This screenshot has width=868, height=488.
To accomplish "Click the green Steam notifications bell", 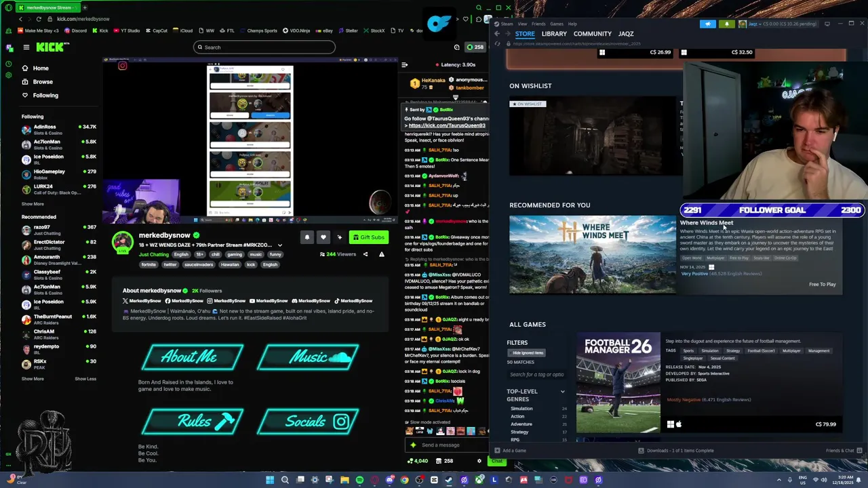I will tap(727, 24).
